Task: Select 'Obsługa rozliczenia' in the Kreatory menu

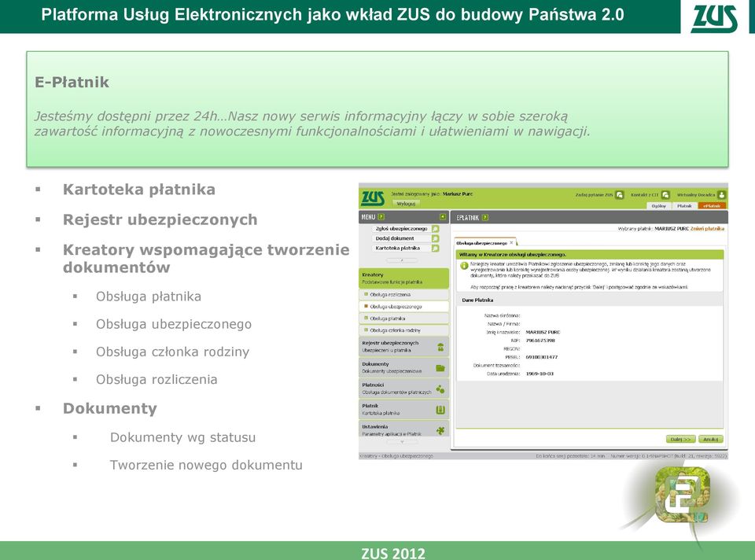Action: 404,294
